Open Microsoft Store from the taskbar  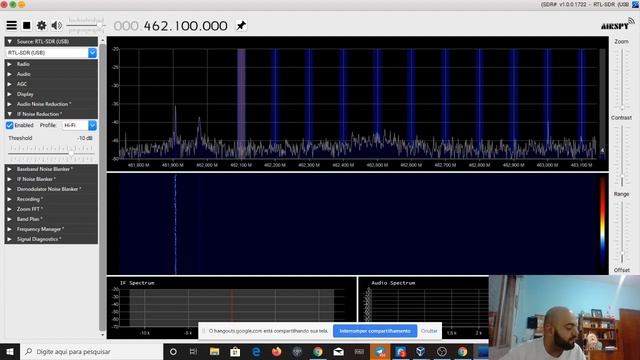pos(235,351)
